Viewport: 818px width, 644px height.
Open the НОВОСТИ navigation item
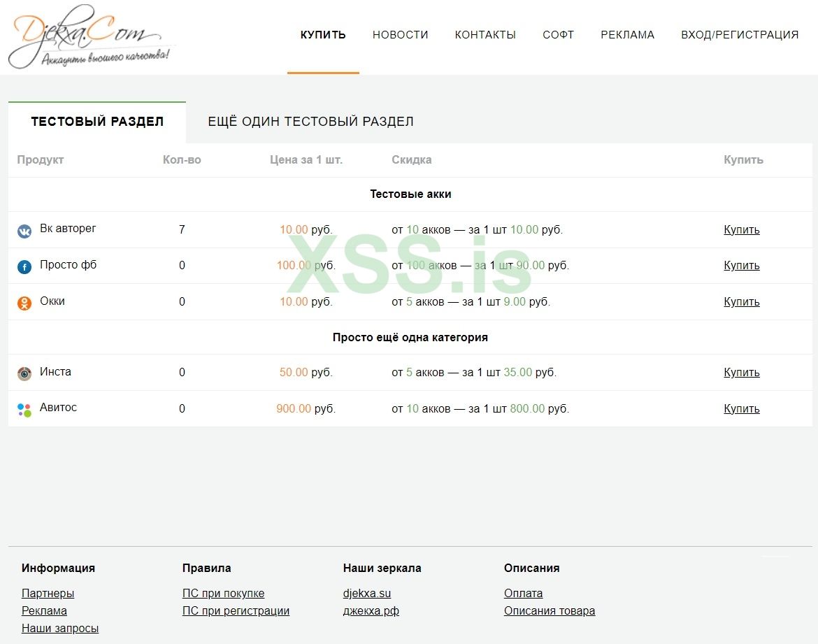click(x=400, y=35)
